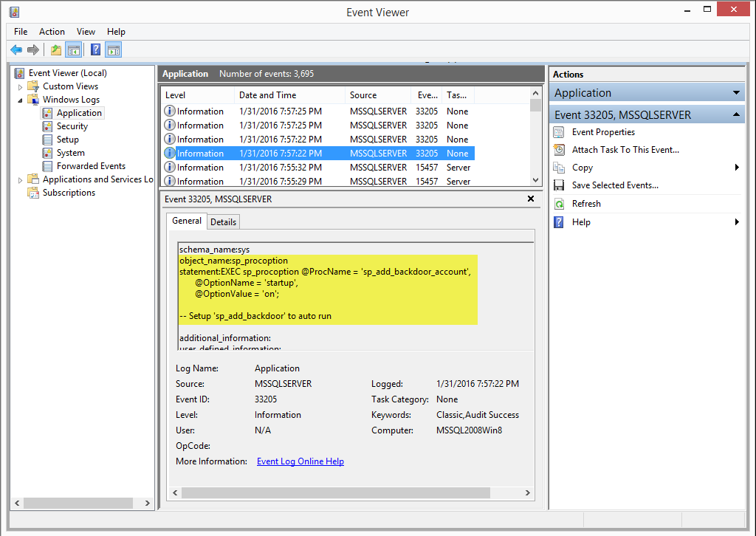Click the event list scroll down arrow
Screen dimensions: 756x536
click(535, 180)
